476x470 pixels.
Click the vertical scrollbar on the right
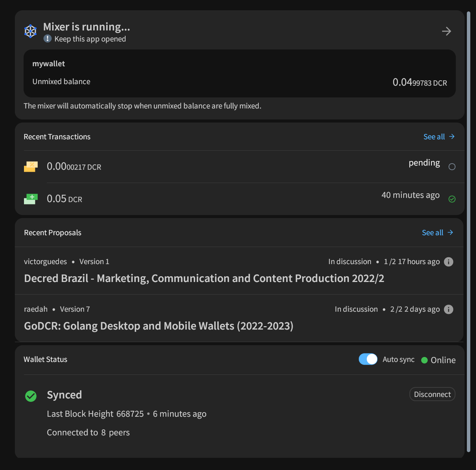click(469, 231)
